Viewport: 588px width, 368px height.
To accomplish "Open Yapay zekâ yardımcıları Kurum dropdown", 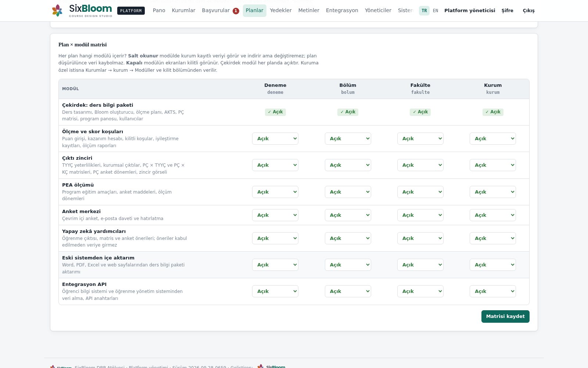I will pyautogui.click(x=493, y=238).
